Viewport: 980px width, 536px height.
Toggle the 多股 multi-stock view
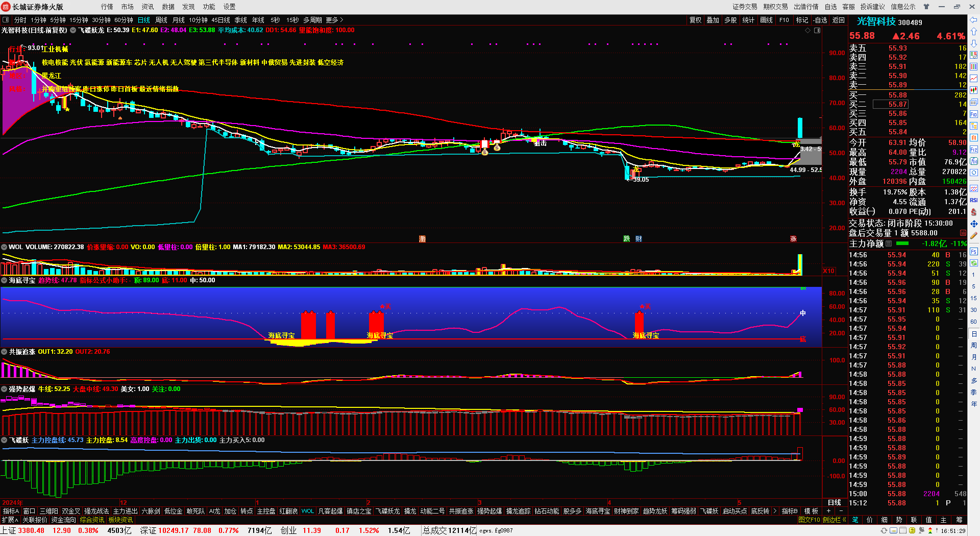coord(730,20)
